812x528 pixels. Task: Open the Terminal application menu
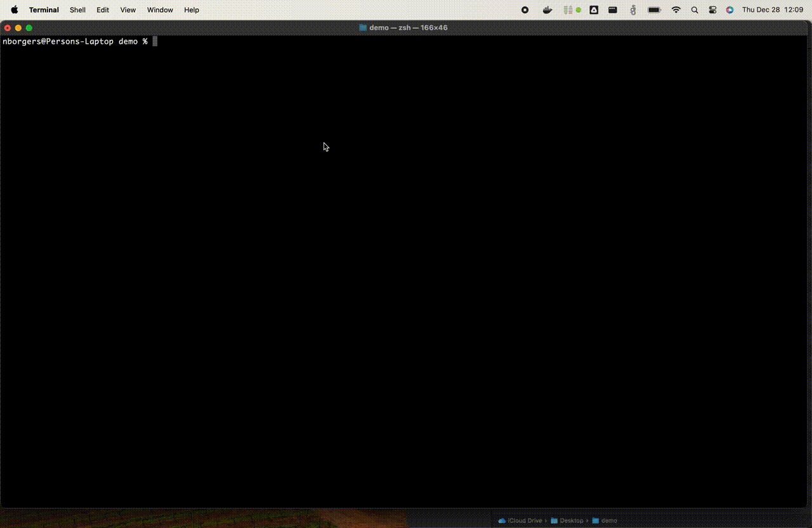click(44, 10)
